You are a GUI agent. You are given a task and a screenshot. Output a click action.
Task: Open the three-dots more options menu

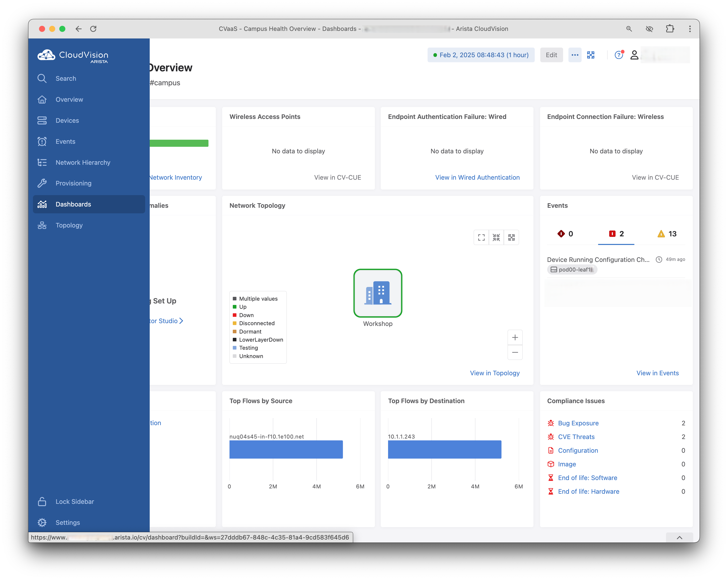click(575, 55)
